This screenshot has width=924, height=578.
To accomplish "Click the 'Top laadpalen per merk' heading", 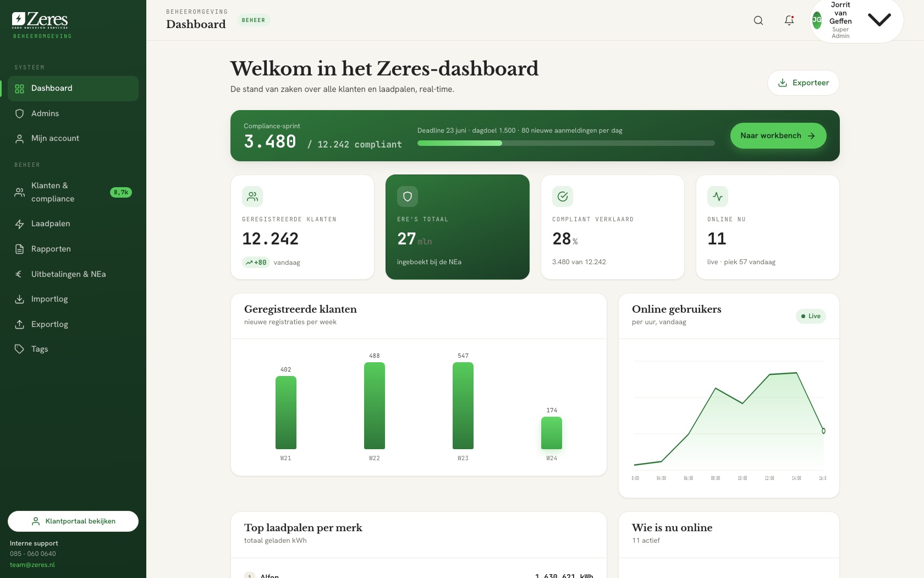I will coord(303,528).
